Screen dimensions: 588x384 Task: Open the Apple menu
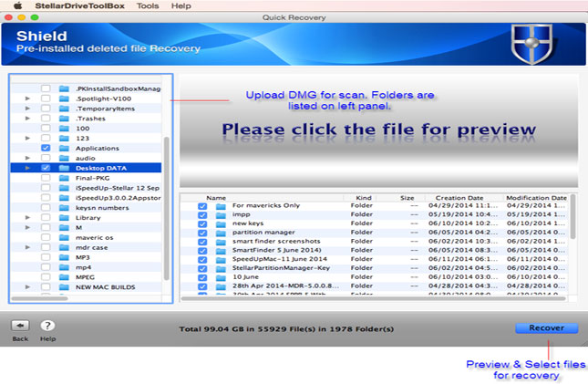tap(17, 5)
